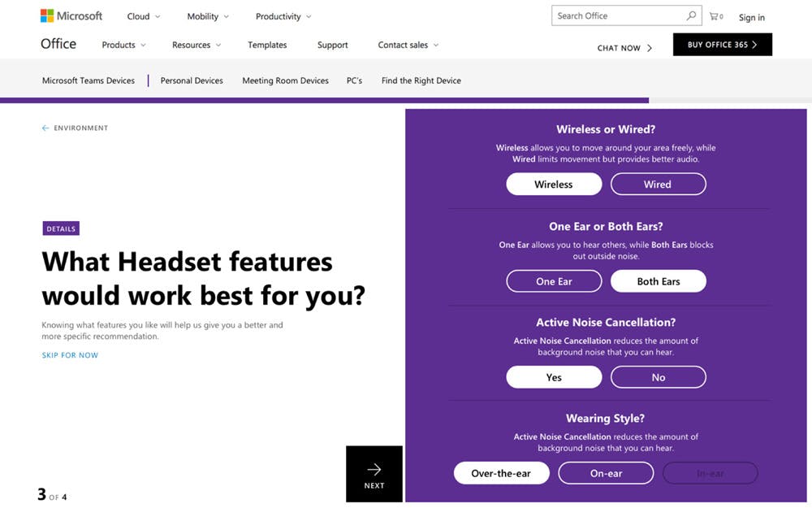Choose the One Ear option

pos(554,281)
